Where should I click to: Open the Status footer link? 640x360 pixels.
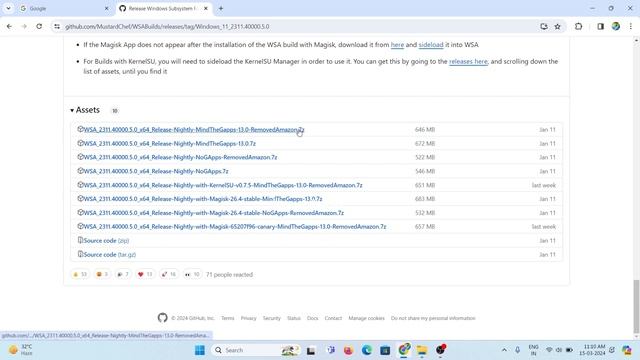coord(294,318)
